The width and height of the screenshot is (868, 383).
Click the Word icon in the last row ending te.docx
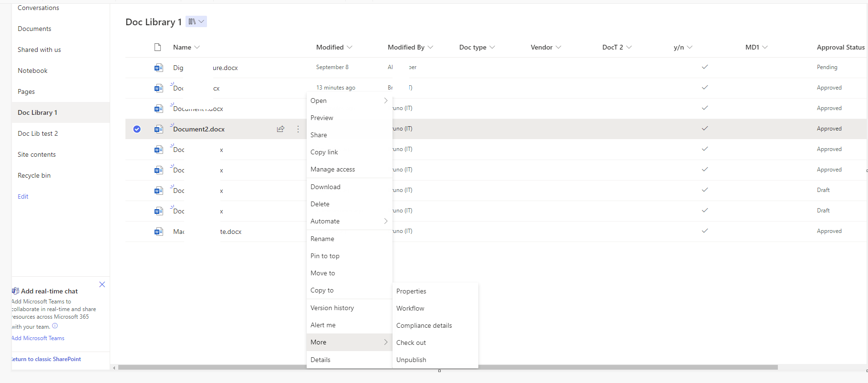158,232
